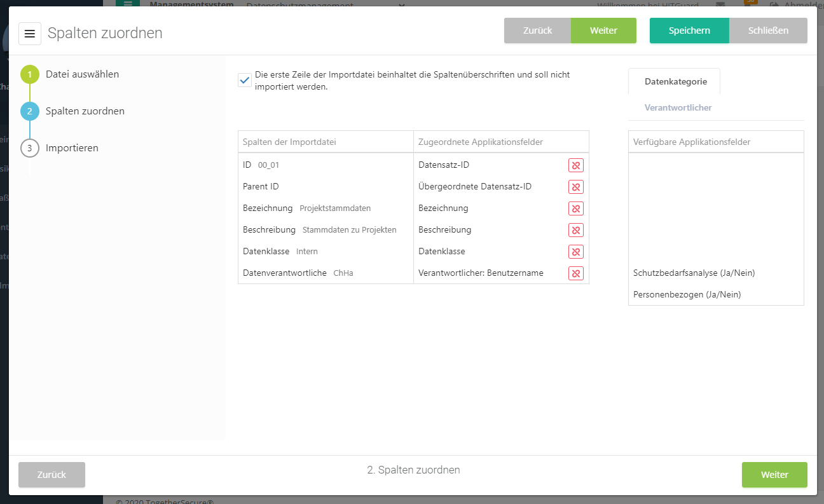824x504 pixels.
Task: Click Speichern to save the mapping
Action: tap(689, 31)
